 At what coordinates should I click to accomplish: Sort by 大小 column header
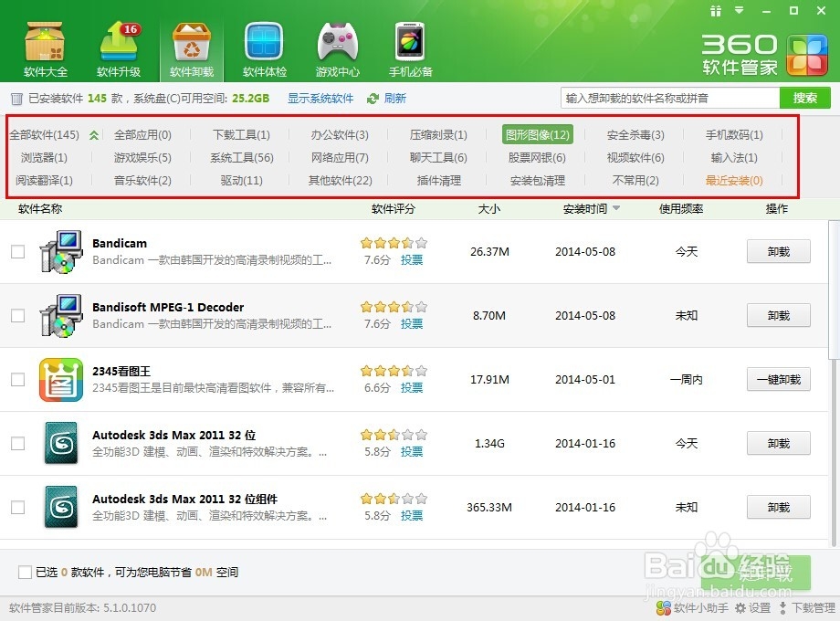click(x=489, y=209)
